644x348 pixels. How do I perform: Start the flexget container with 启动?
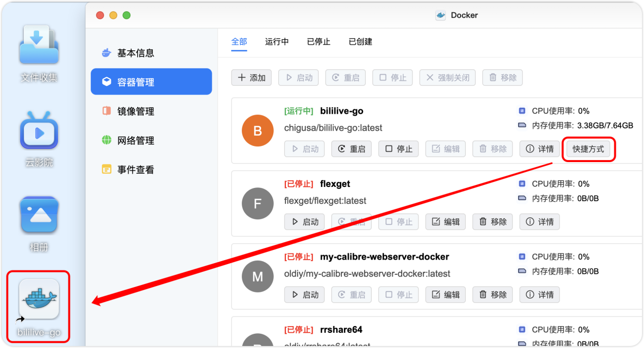click(x=304, y=222)
